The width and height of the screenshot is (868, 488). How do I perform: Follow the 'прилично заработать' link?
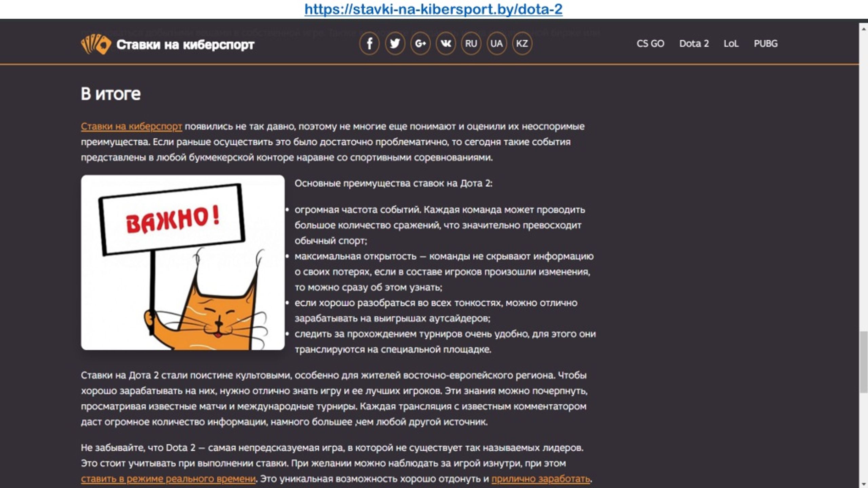coord(541,479)
